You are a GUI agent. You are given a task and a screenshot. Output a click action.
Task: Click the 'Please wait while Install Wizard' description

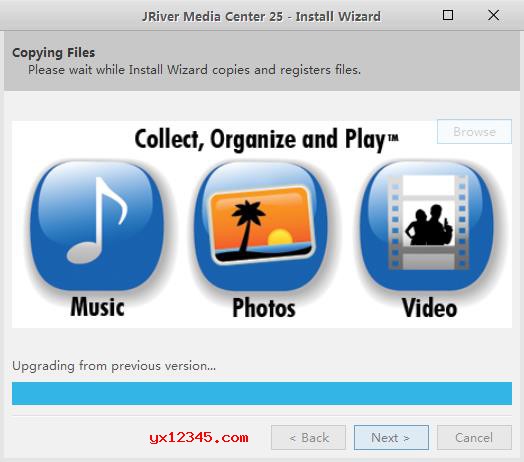pyautogui.click(x=194, y=70)
